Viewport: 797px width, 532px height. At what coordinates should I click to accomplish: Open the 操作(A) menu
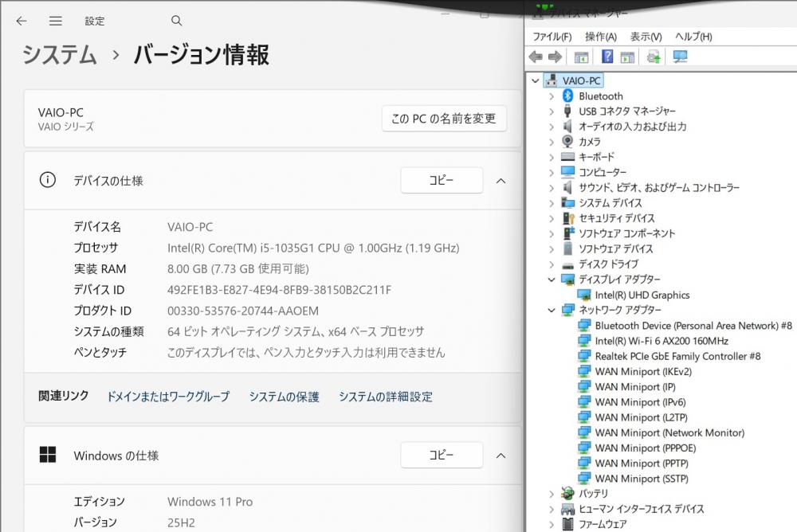601,37
